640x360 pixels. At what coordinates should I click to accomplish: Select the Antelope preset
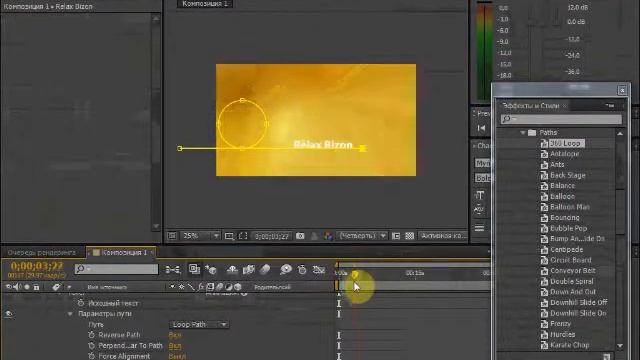coord(564,154)
